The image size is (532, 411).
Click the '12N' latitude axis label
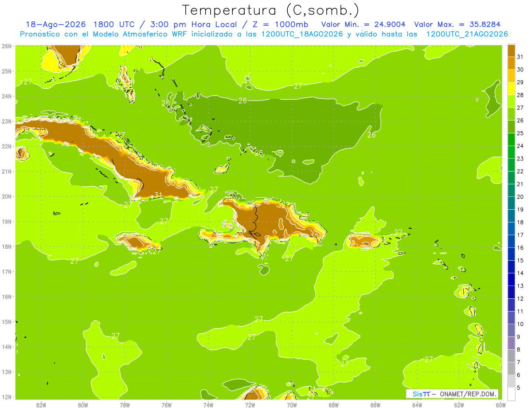point(7,397)
